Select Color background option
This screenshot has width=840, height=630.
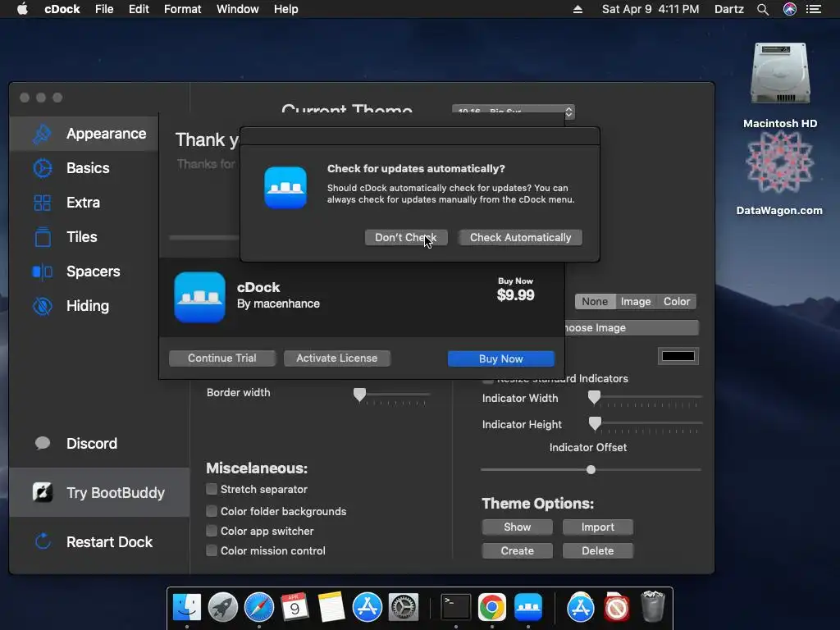point(677,302)
